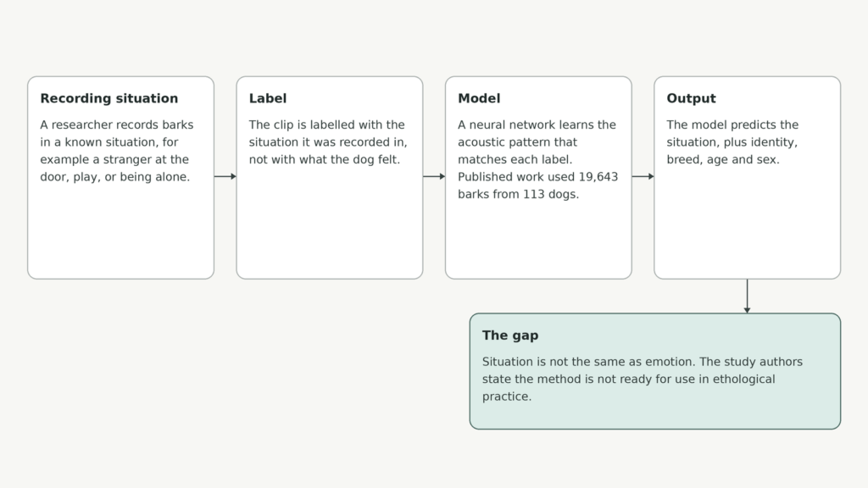
Task: Select the 'Label' box heading
Action: tap(267, 98)
